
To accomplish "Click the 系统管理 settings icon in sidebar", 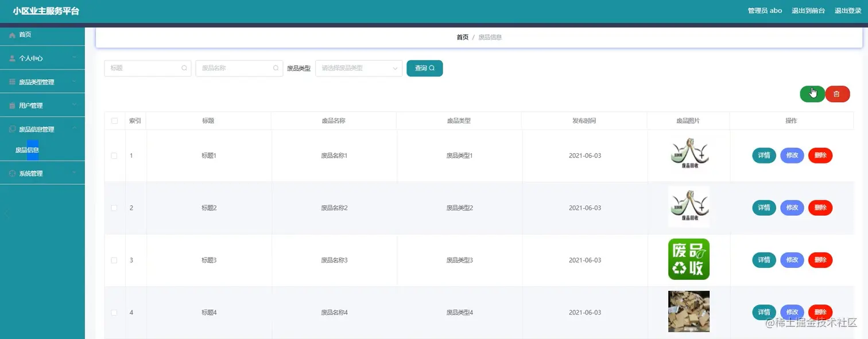I will tap(11, 173).
